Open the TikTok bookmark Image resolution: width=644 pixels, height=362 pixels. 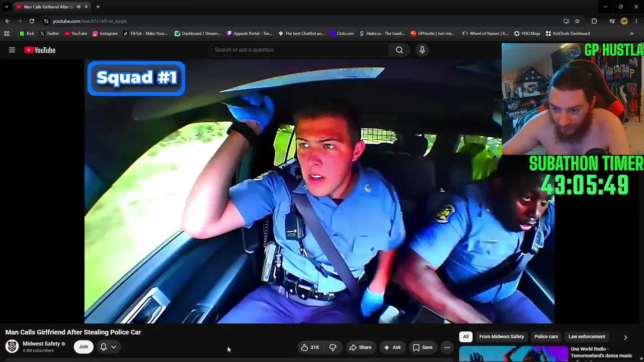pyautogui.click(x=145, y=34)
